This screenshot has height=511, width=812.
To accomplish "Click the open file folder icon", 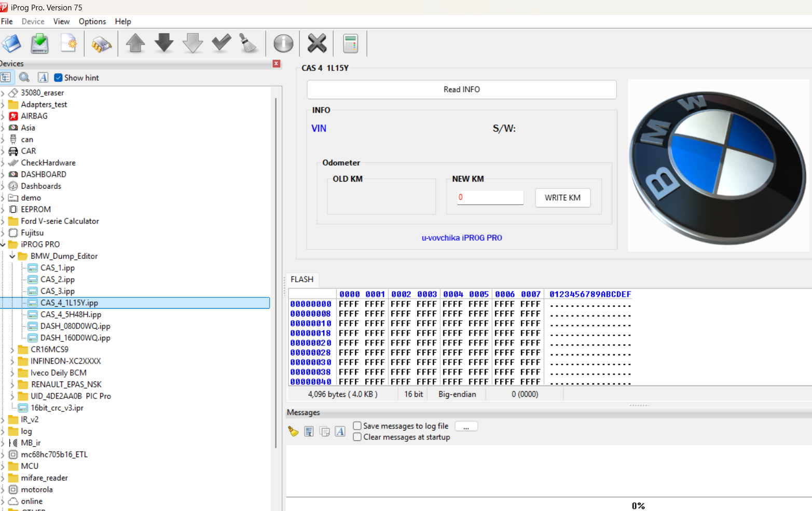I will 11,44.
